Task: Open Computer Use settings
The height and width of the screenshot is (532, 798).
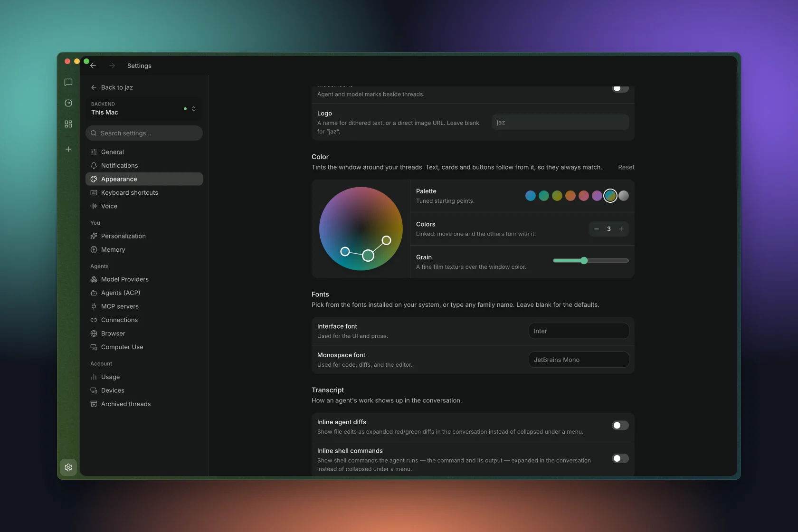Action: click(144, 347)
